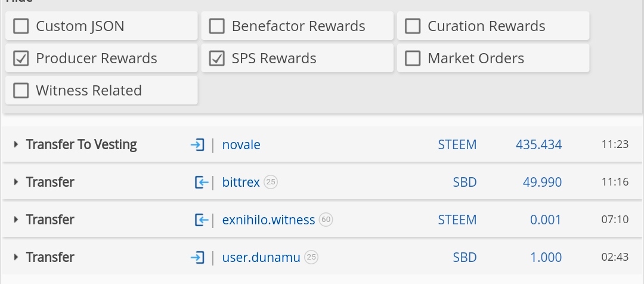
Task: Enable the Custom JSON checkbox
Action: (x=21, y=26)
